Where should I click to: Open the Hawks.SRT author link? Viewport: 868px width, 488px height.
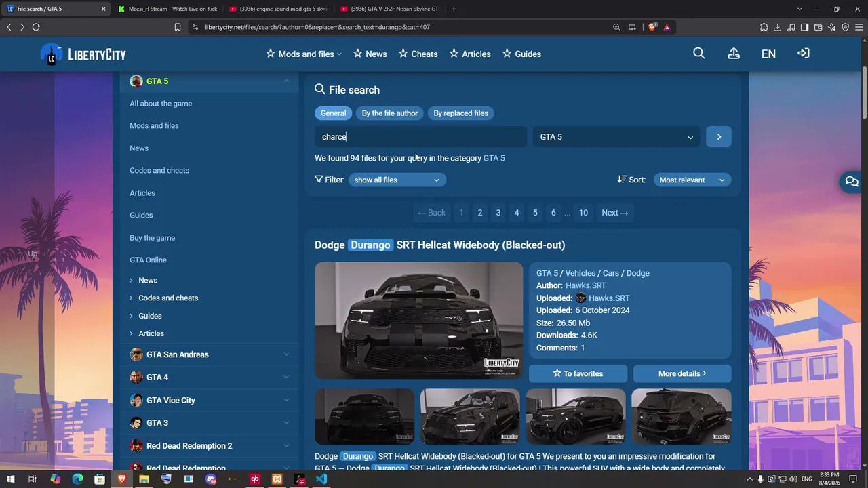coord(586,285)
